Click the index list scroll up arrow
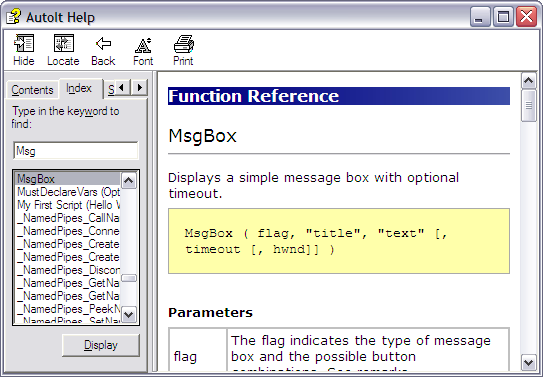Image resolution: width=543 pixels, height=377 pixels. click(x=129, y=180)
